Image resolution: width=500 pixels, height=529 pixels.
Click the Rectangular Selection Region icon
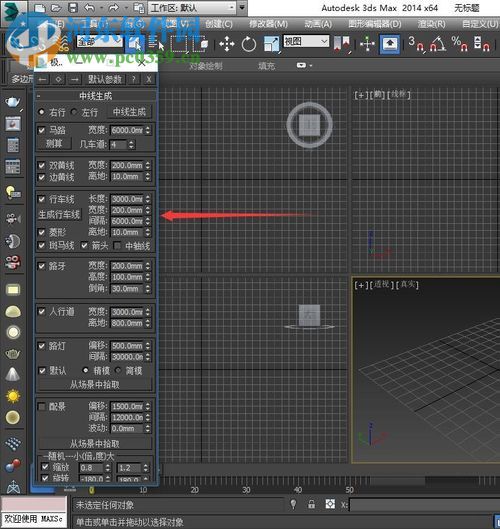click(179, 44)
